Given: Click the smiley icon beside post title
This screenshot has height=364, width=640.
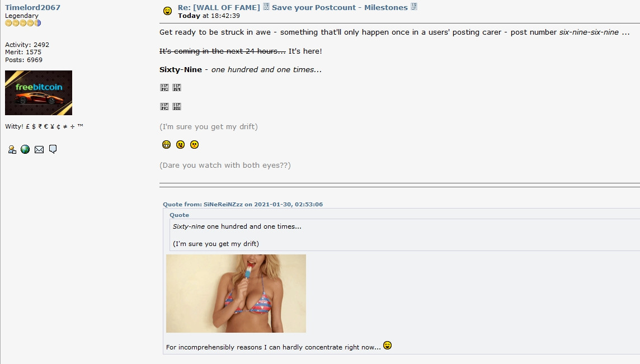Looking at the screenshot, I should (167, 11).
